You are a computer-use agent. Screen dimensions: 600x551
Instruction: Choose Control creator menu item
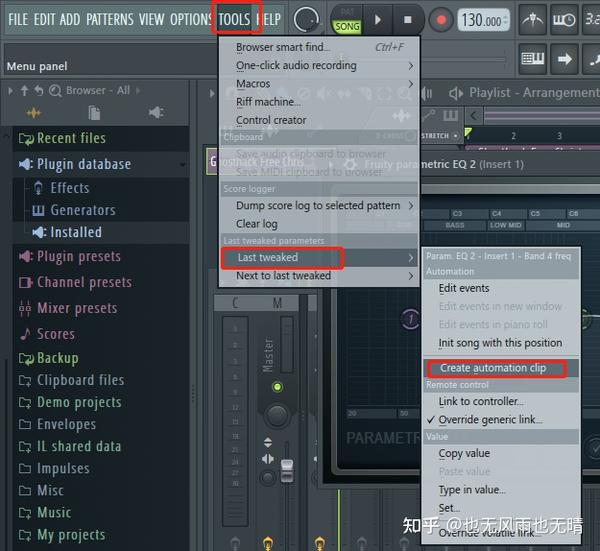click(319, 120)
